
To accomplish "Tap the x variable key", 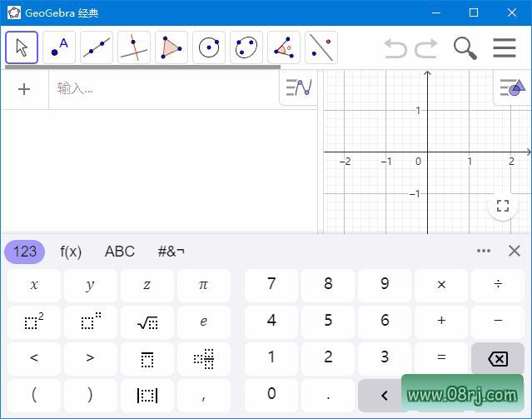I will point(34,285).
